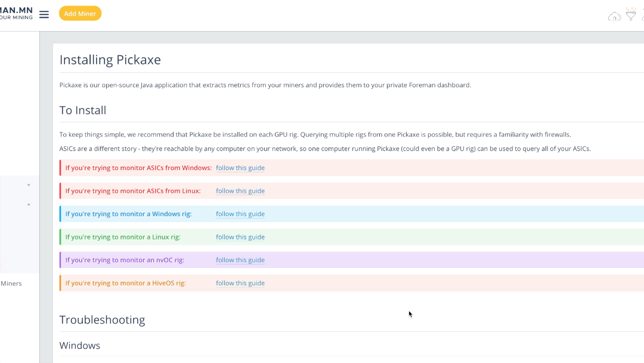Open guide for monitoring ASICs from Linux
The image size is (644, 363).
pos(240,190)
